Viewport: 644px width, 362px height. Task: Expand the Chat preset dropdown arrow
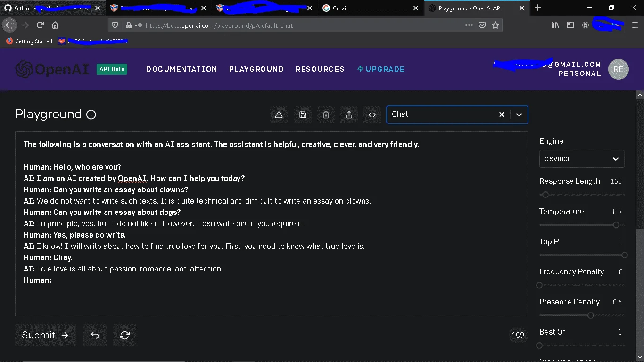point(519,115)
